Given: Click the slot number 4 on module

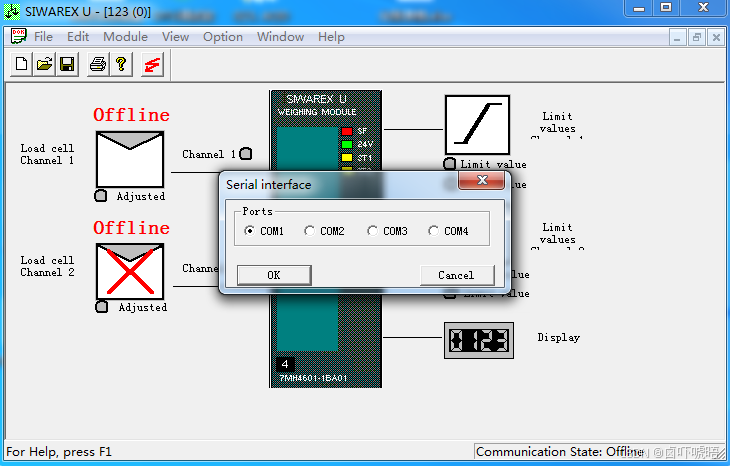Looking at the screenshot, I should pyautogui.click(x=285, y=364).
